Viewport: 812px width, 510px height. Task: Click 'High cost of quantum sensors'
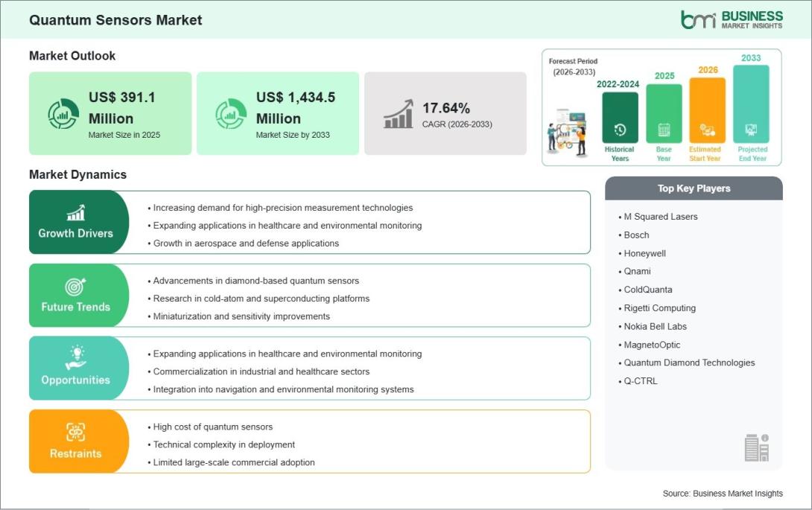(213, 427)
